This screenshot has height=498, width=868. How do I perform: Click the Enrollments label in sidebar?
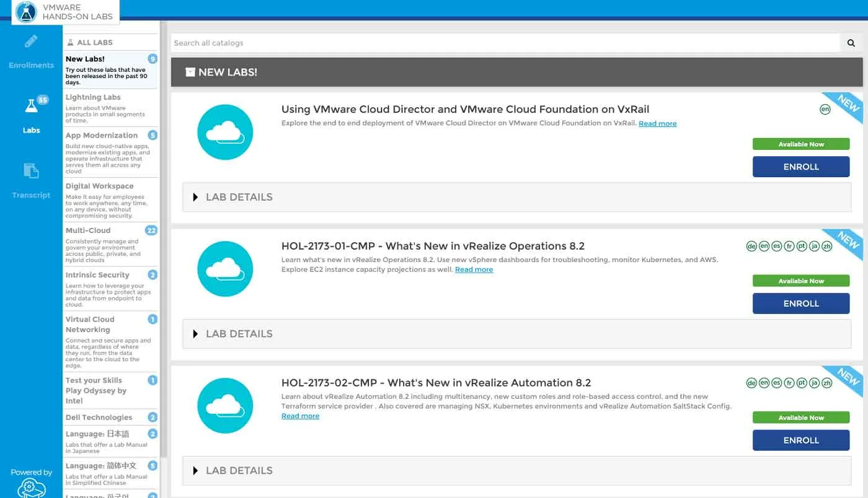pyautogui.click(x=31, y=65)
